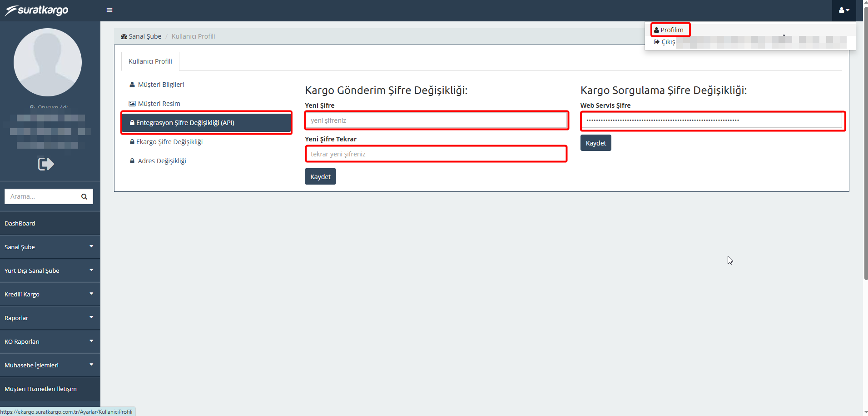This screenshot has height=416, width=868.
Task: Click the user avatar picture
Action: 48,62
